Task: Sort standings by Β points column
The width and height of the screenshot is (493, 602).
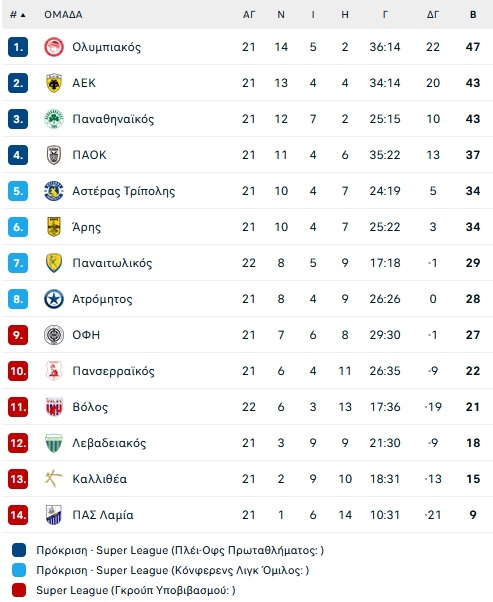Action: pyautogui.click(x=473, y=15)
